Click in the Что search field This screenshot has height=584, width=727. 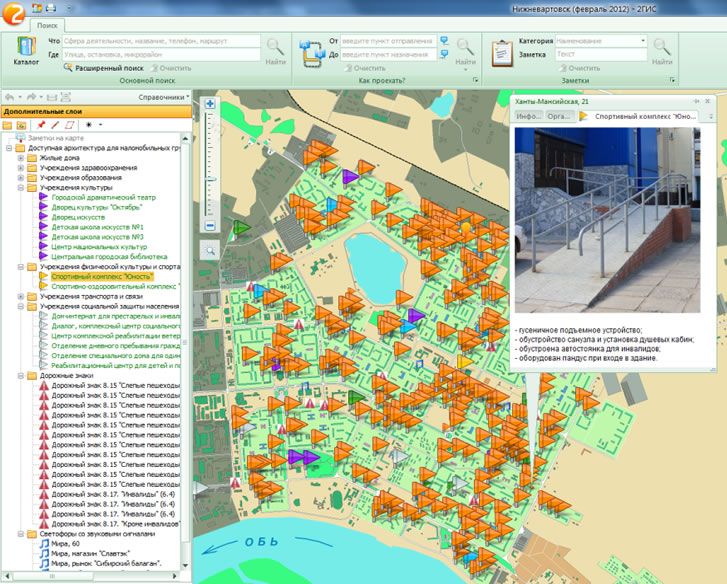(161, 41)
